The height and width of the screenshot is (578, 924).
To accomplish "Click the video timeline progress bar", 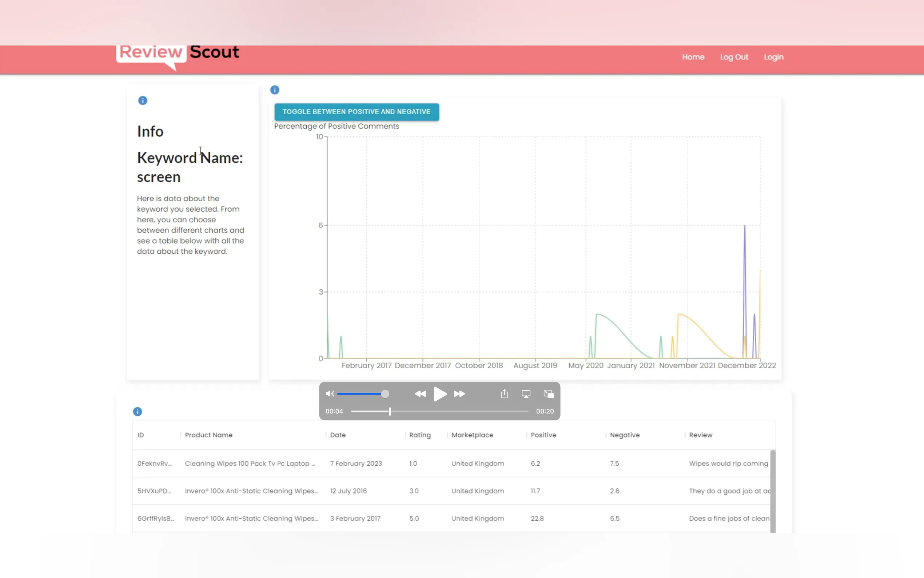I will tap(439, 411).
